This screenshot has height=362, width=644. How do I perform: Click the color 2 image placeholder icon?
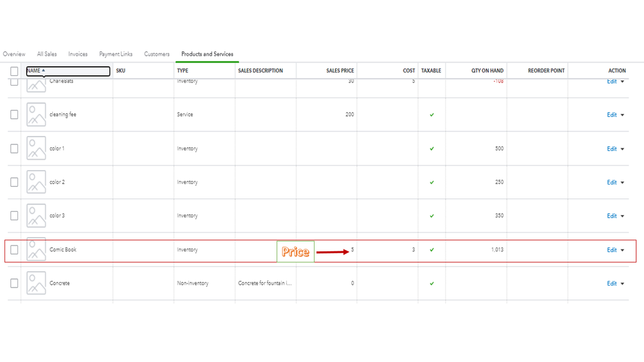click(x=36, y=182)
